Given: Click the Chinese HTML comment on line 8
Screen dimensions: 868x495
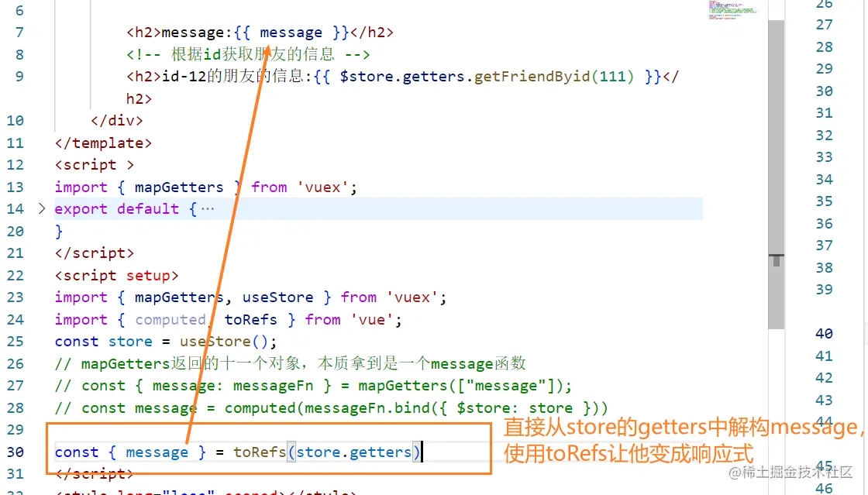Looking at the screenshot, I should (x=248, y=54).
